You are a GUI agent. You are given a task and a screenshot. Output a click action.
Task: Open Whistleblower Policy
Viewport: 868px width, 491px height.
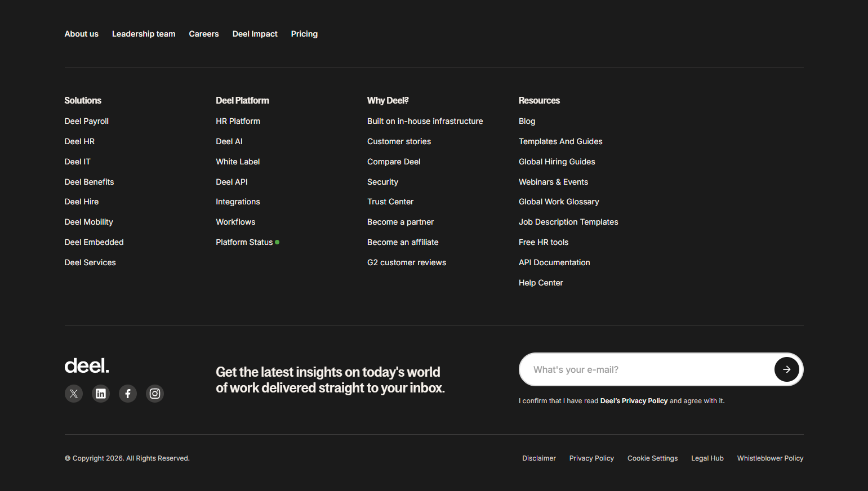click(x=770, y=458)
